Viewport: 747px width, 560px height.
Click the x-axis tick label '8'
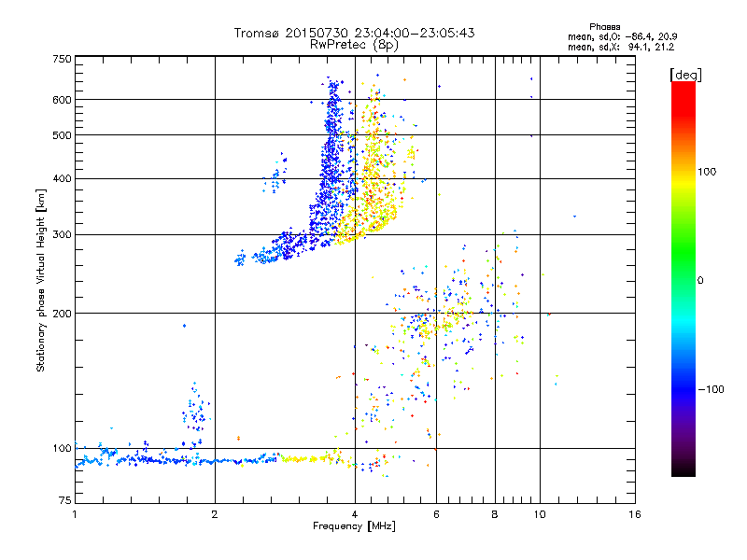click(x=495, y=514)
